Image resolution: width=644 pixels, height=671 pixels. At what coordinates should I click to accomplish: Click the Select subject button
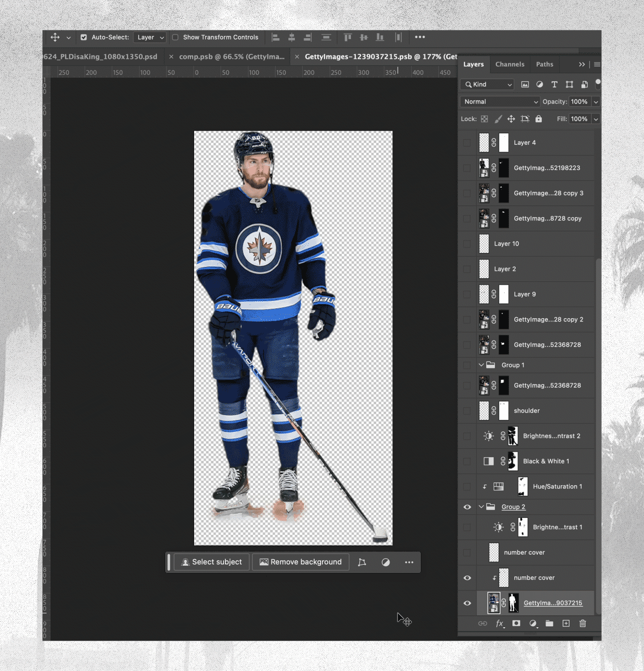(212, 562)
